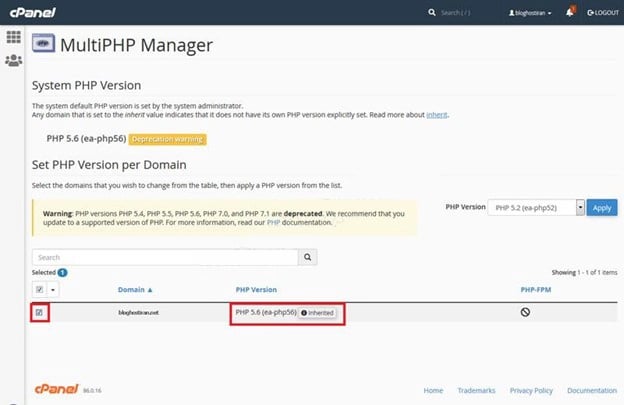Open the footer Privacy Policy link
This screenshot has width=624, height=405.
pyautogui.click(x=531, y=391)
